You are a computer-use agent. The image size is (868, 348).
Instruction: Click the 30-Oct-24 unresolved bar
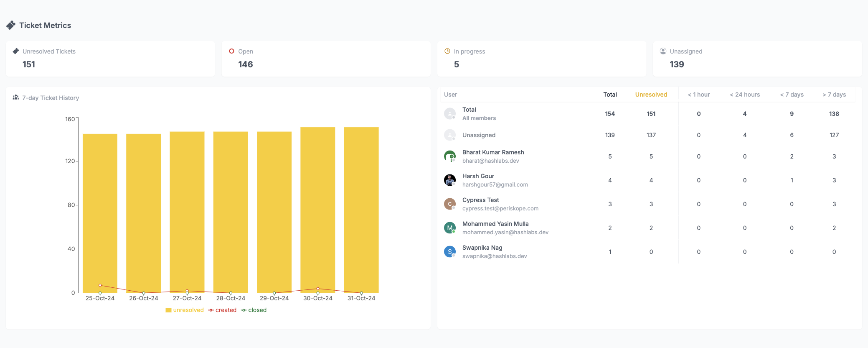318,210
